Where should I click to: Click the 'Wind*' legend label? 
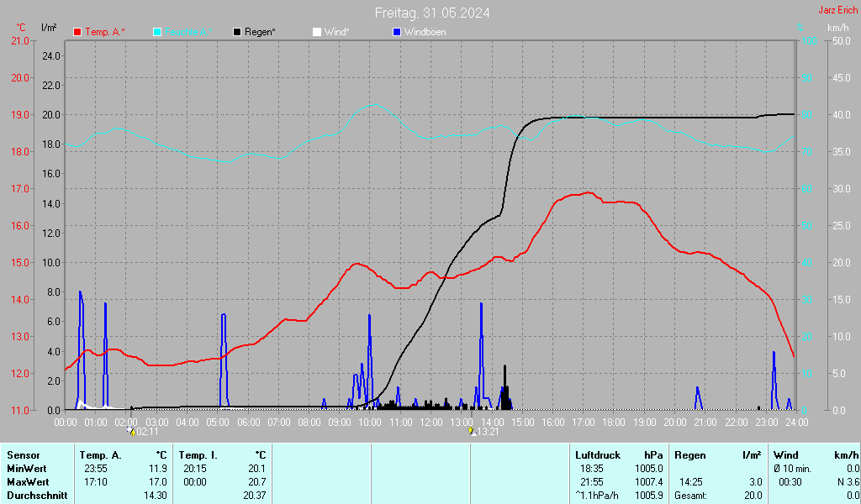[x=336, y=33]
